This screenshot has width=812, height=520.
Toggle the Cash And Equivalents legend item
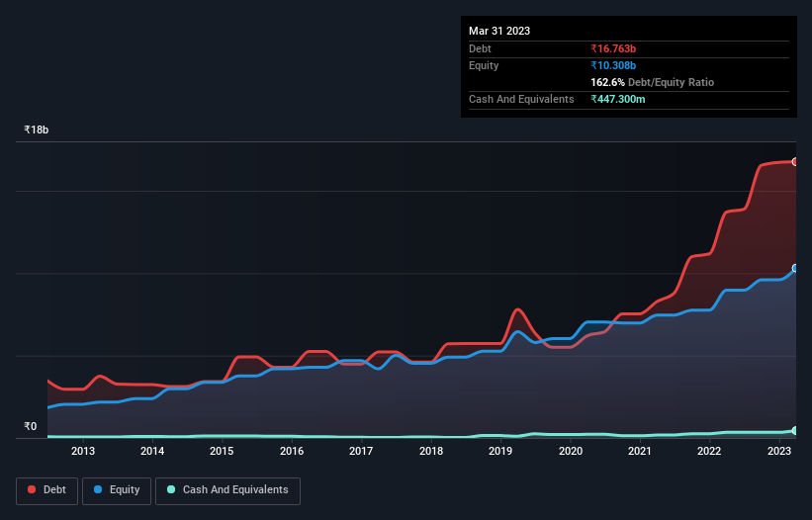(227, 489)
